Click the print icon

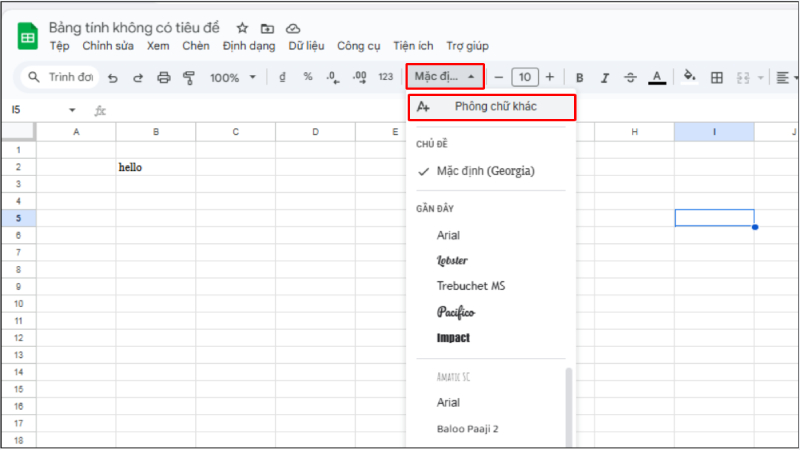[164, 78]
